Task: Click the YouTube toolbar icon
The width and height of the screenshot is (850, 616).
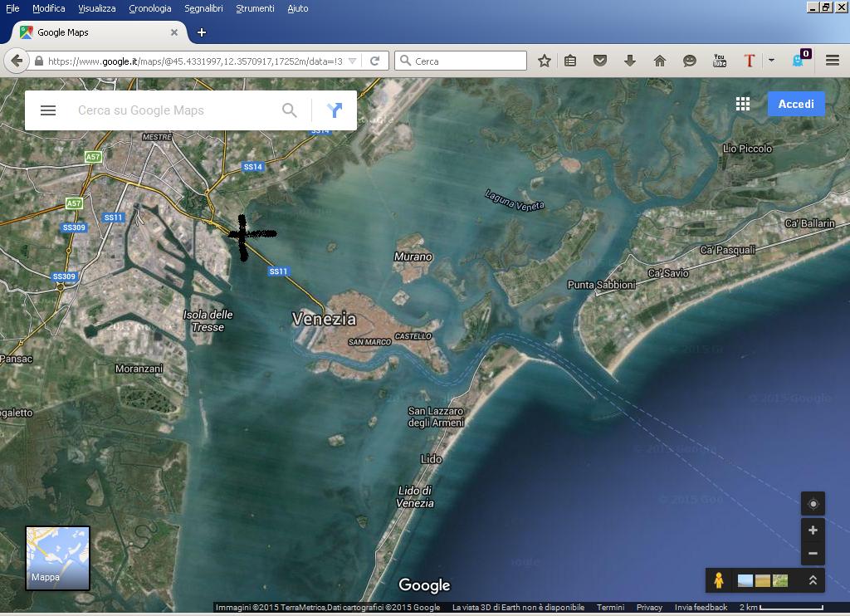Action: [x=720, y=61]
